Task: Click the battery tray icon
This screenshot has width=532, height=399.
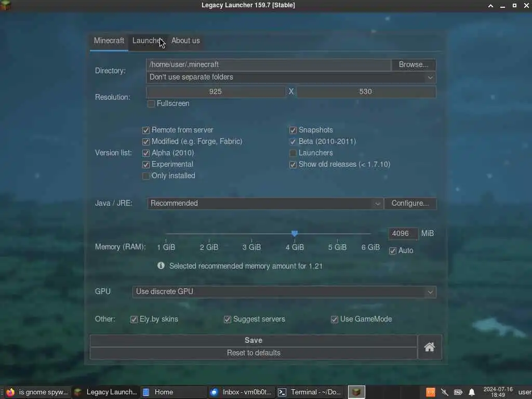Action: (458, 392)
